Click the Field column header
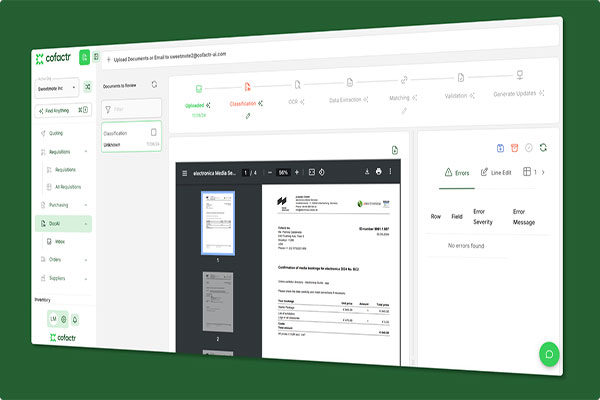Viewport: 600px width, 400px height. (x=457, y=217)
